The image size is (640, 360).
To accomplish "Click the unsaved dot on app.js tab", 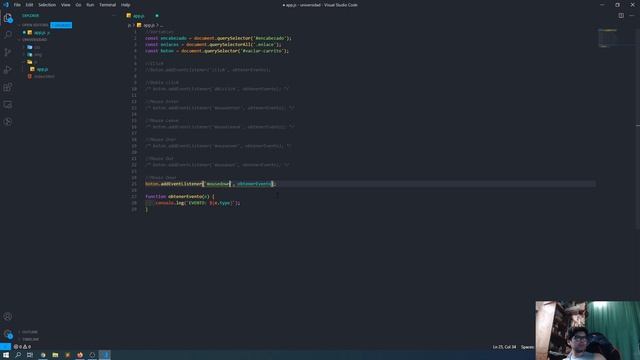I will point(157,16).
